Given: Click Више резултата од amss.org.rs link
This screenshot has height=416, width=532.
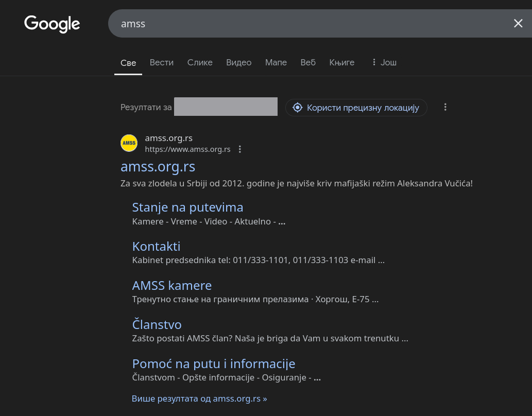Looking at the screenshot, I should click(199, 398).
